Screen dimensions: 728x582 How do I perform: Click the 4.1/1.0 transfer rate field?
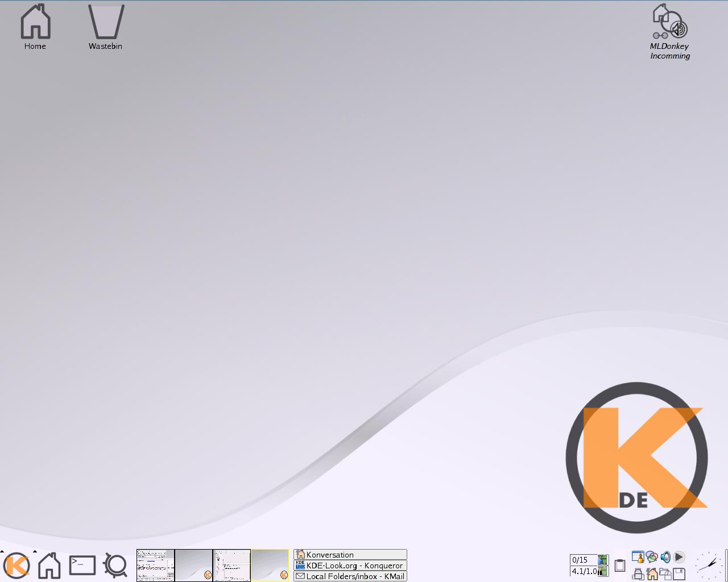pyautogui.click(x=584, y=571)
